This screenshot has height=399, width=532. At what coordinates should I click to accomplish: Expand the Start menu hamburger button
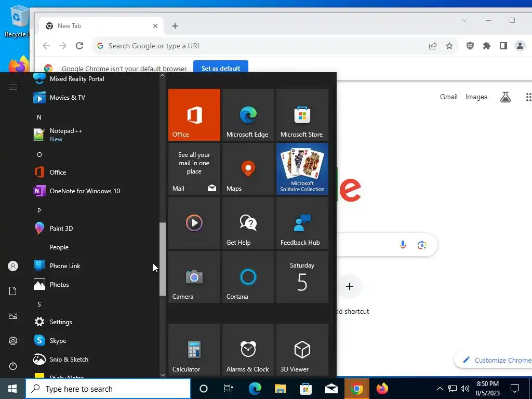click(13, 87)
